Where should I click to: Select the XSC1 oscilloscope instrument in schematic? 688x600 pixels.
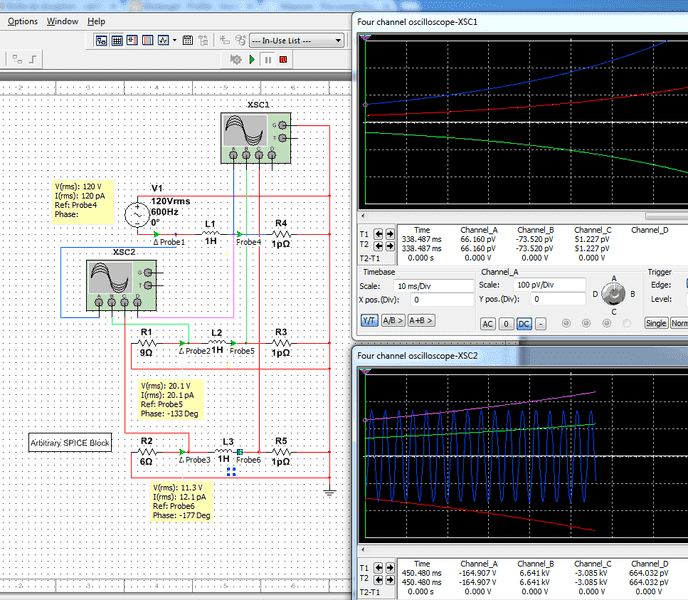coord(256,139)
